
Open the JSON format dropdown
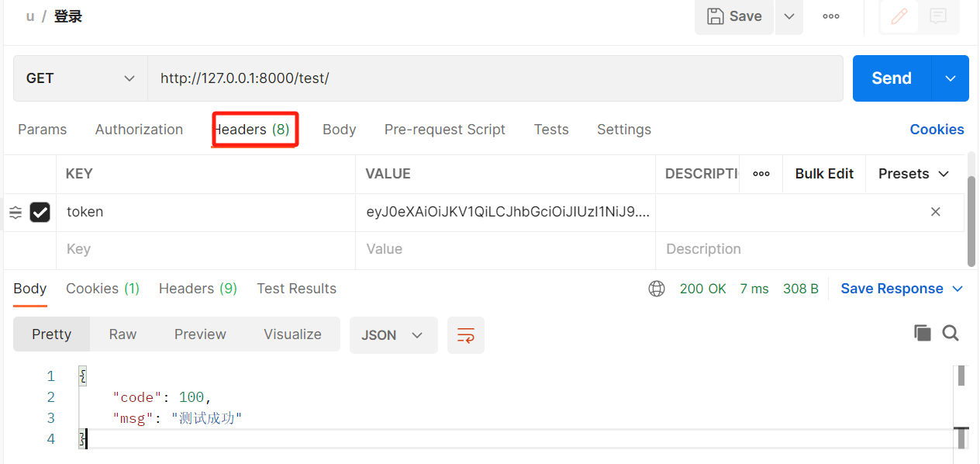pyautogui.click(x=394, y=335)
